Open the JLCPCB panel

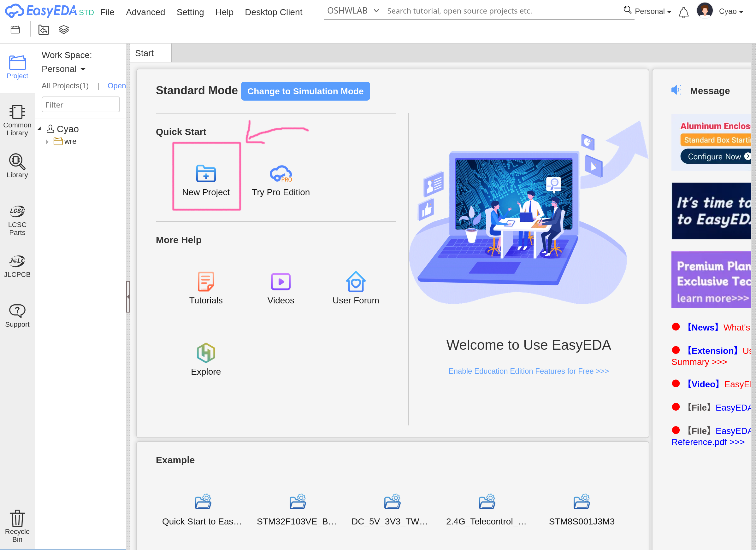(x=17, y=266)
